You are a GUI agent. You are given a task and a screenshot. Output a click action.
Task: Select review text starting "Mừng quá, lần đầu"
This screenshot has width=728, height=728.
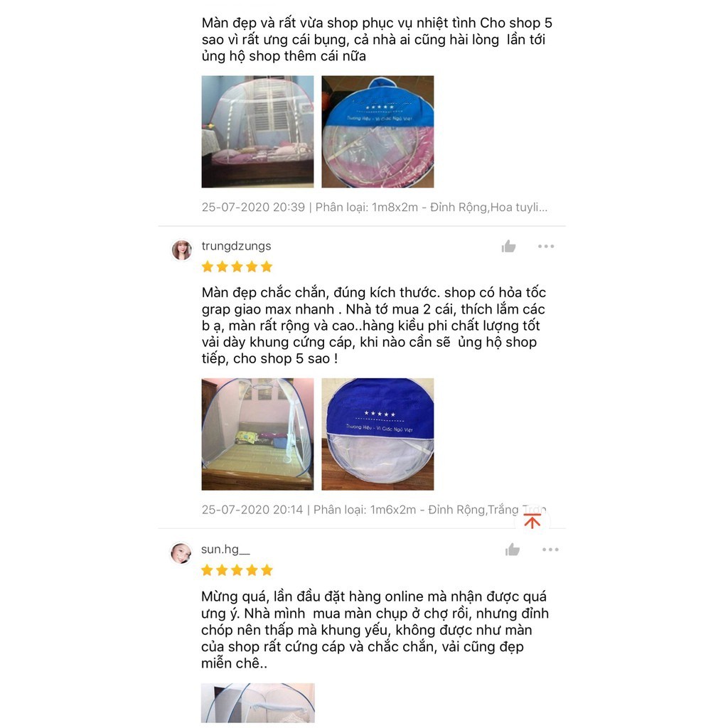(x=375, y=630)
